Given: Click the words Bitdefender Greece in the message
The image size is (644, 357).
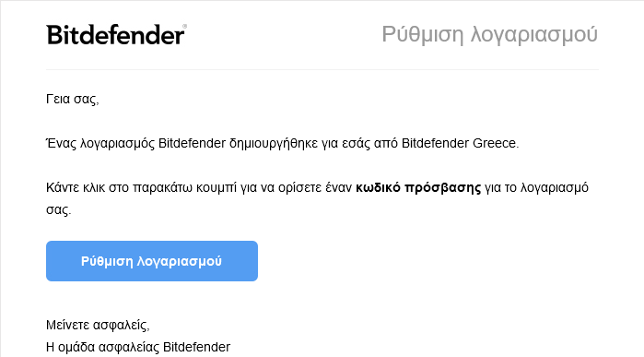Looking at the screenshot, I should point(459,143).
